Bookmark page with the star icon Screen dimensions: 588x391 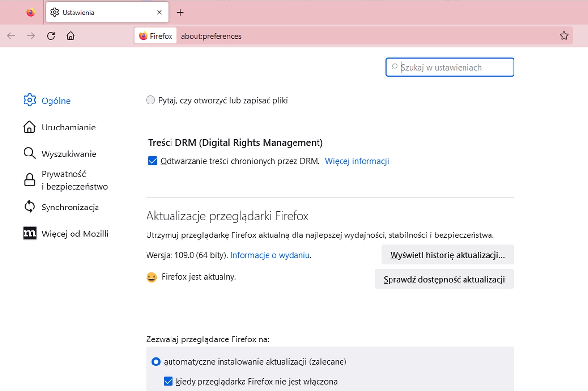(x=564, y=36)
